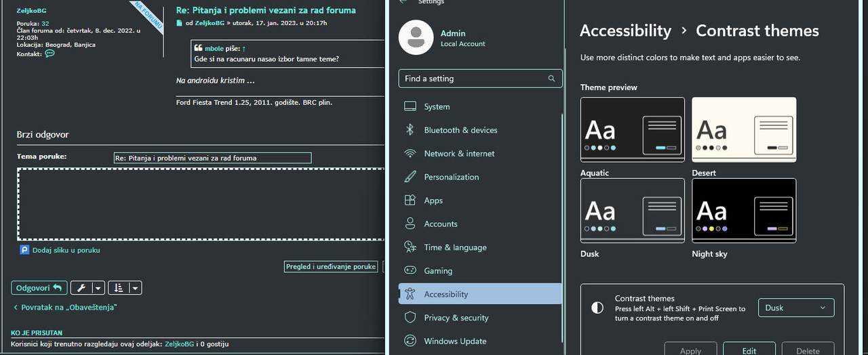Click 'Lokacija: Beograd, Banjica' text

56,45
